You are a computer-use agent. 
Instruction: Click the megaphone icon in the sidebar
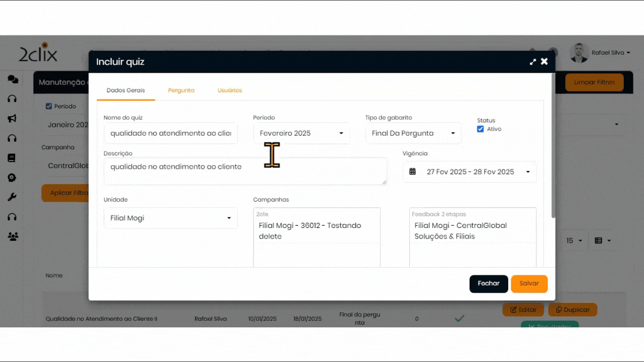(12, 118)
